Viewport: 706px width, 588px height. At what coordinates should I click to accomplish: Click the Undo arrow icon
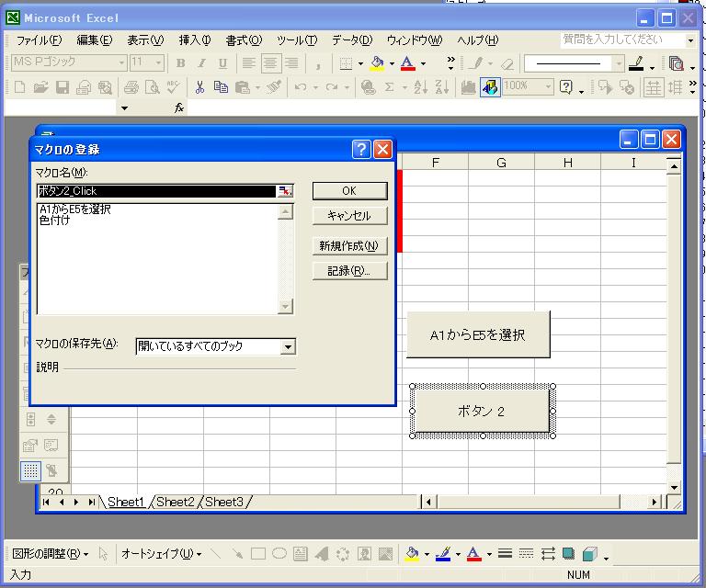[301, 87]
